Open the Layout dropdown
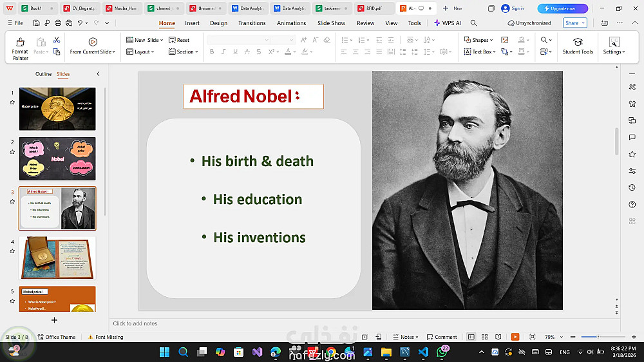 click(x=140, y=52)
